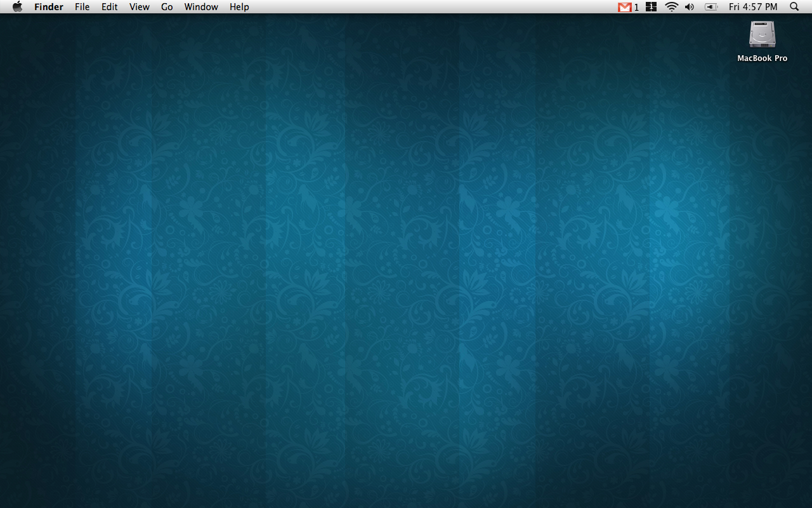
Task: Open the View menu
Action: pos(140,7)
